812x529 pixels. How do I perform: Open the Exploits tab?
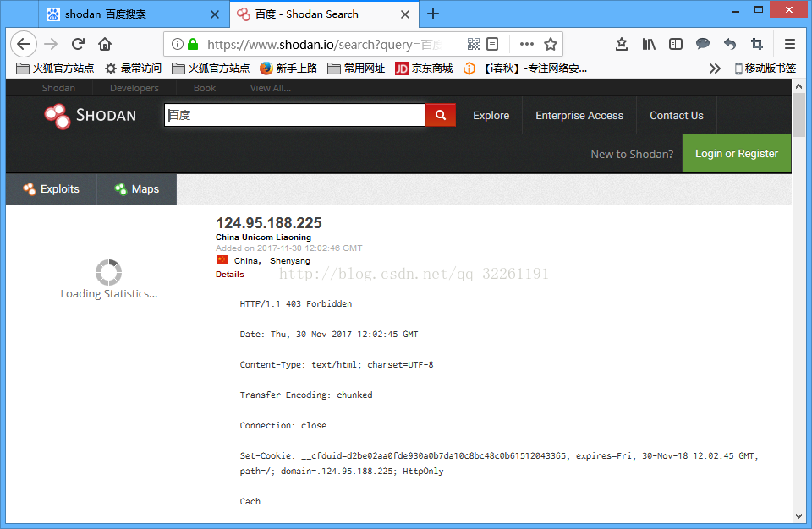coord(52,189)
